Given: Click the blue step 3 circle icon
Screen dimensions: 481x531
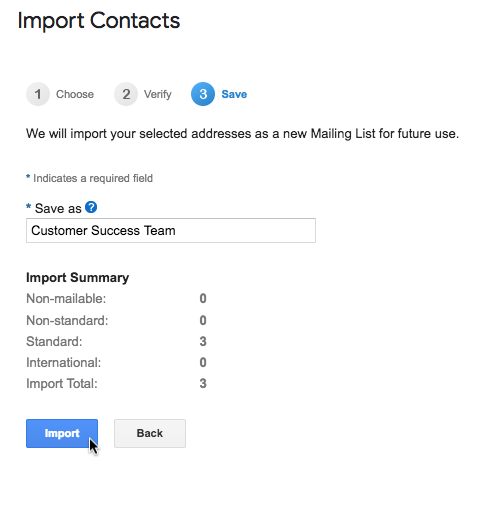Looking at the screenshot, I should [203, 94].
